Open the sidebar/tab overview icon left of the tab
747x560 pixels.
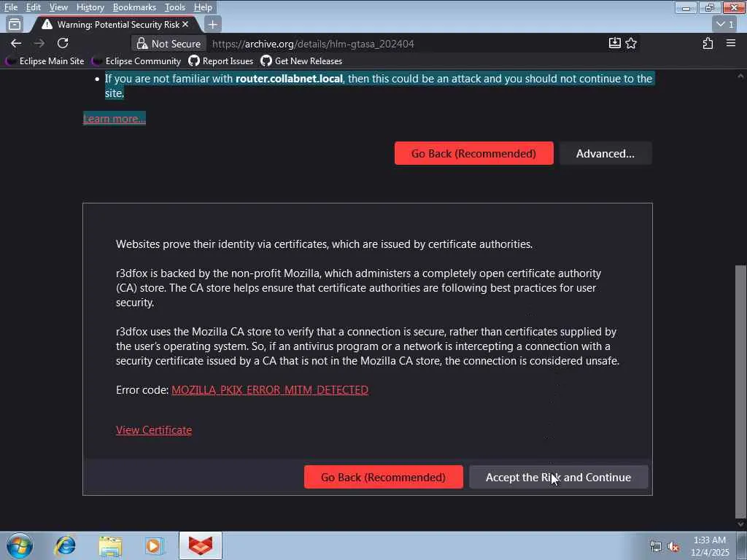pos(15,24)
